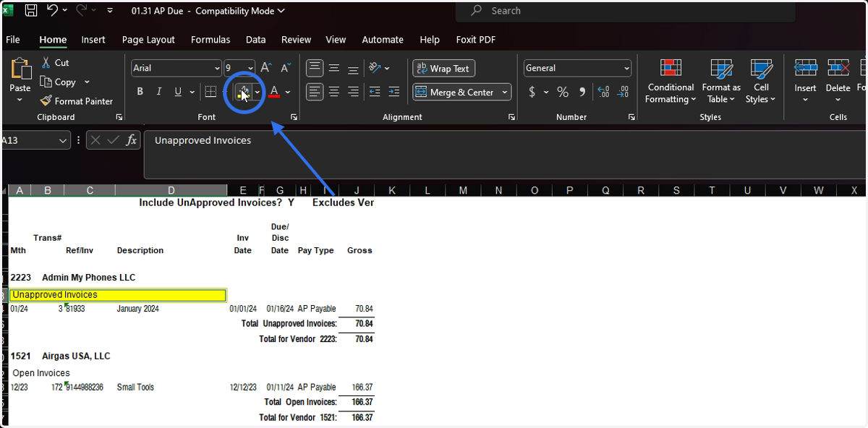
Task: Align text right
Action: 353,92
